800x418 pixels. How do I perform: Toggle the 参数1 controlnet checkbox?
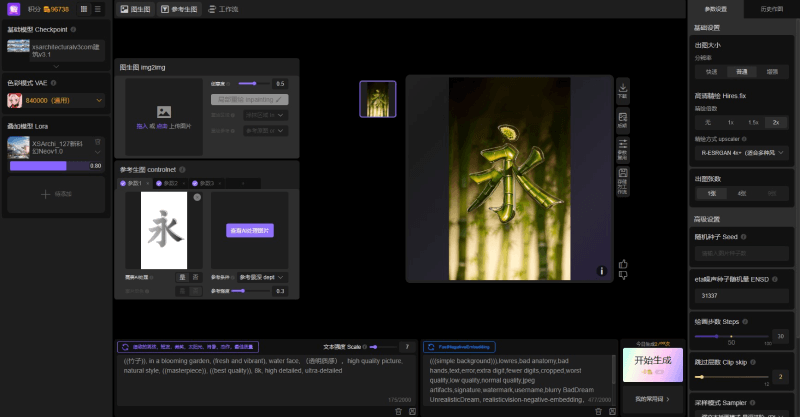pyautogui.click(x=124, y=183)
